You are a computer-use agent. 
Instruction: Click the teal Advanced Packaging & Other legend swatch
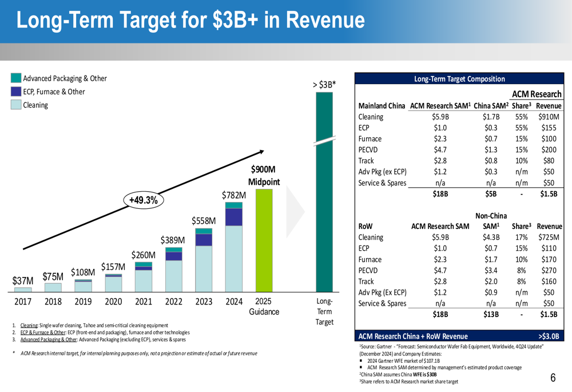click(x=16, y=78)
